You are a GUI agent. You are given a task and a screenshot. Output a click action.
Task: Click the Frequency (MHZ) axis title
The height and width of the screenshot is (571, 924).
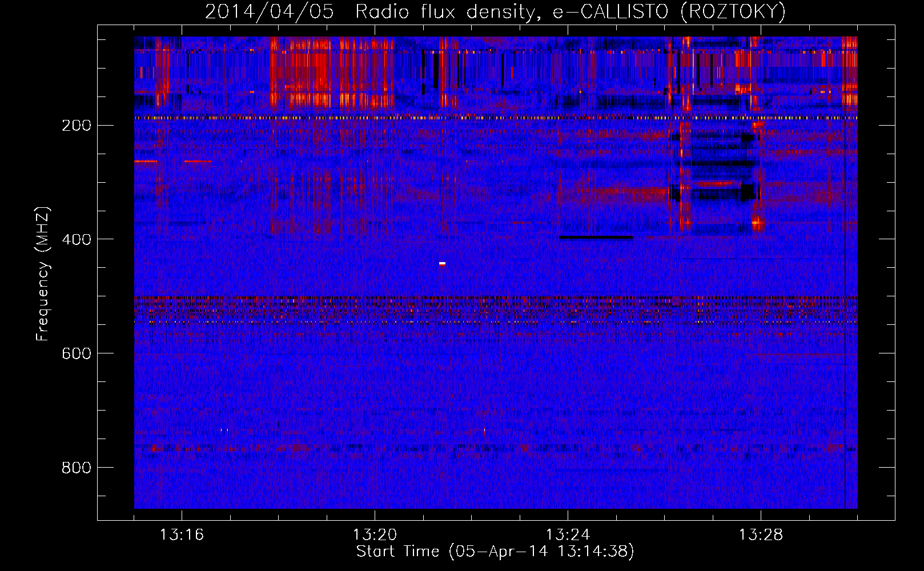click(x=43, y=273)
